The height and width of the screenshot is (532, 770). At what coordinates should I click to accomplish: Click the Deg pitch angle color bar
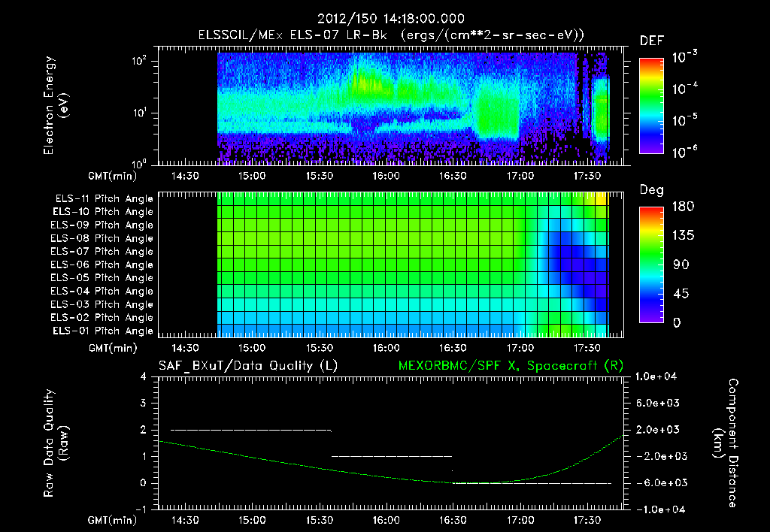pos(652,264)
